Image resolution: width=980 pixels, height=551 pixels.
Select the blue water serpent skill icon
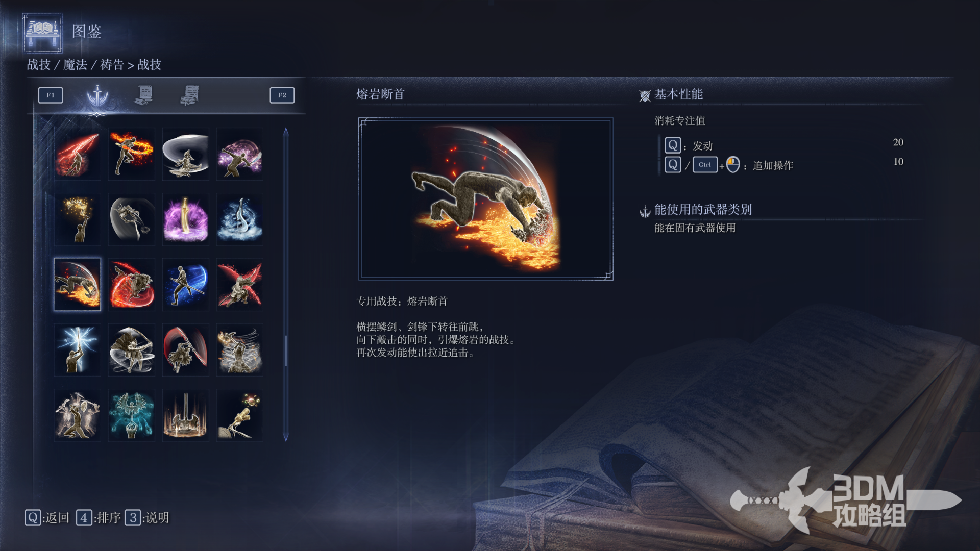(240, 219)
